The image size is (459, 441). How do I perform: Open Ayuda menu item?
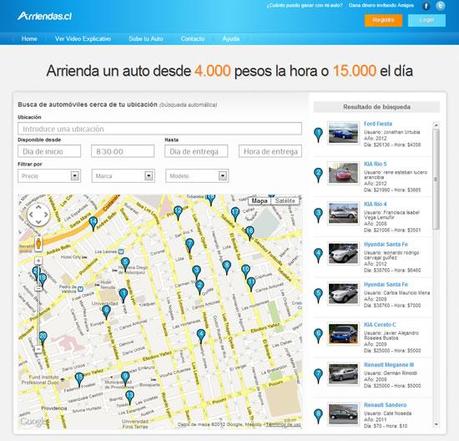[231, 39]
